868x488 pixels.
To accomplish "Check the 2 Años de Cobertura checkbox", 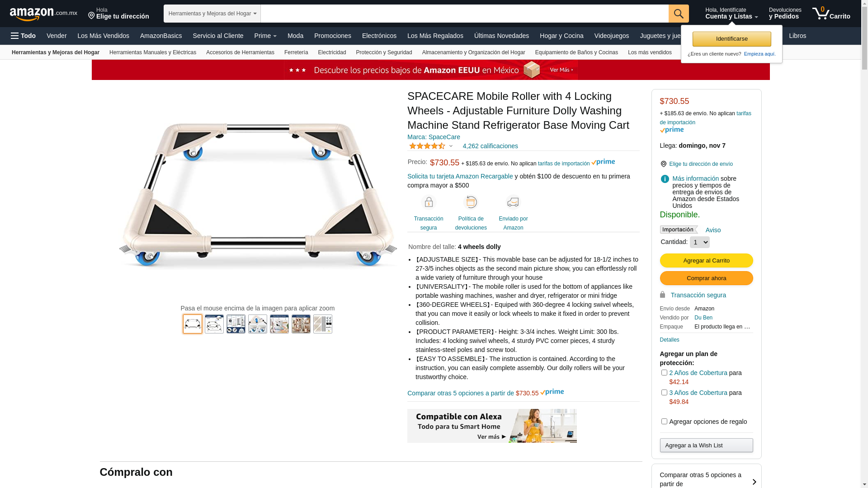I will [x=664, y=373].
